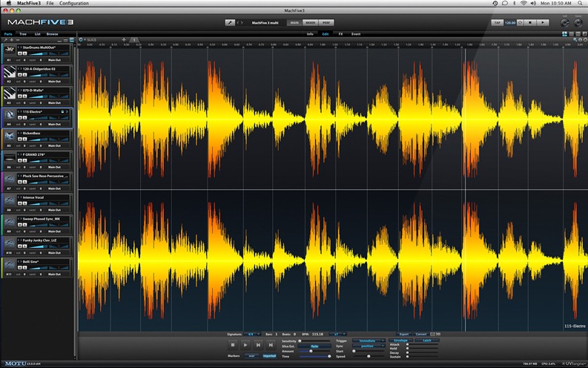The height and width of the screenshot is (368, 588).
Task: Click the F GRAND 278 piano icon
Action: click(x=10, y=157)
